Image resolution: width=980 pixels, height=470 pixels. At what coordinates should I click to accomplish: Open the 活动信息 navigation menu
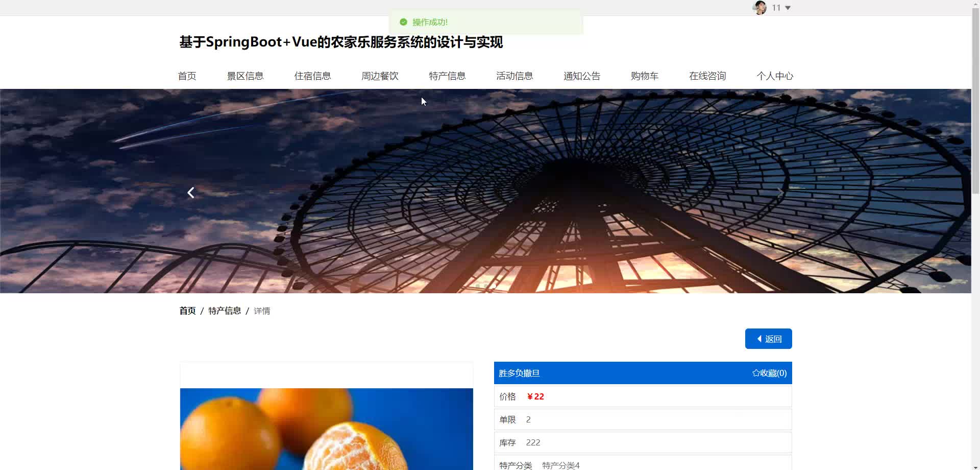pos(514,76)
